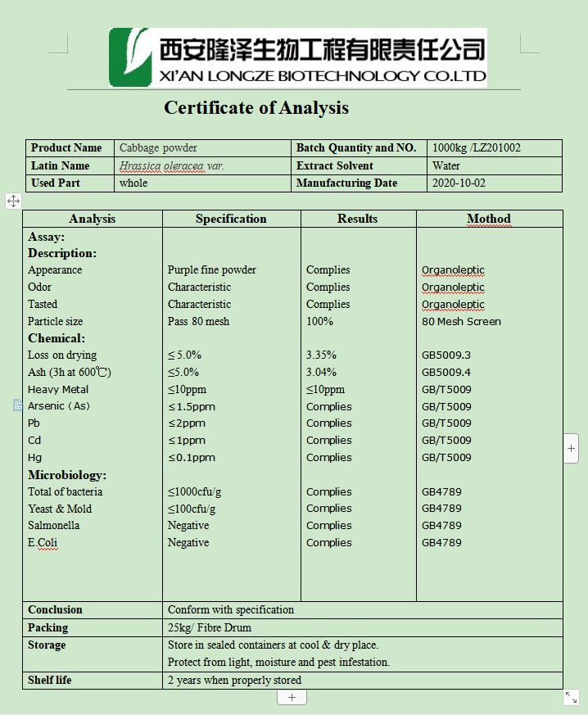Viewport: 588px width, 715px height.
Task: Click '≤1000cfu/g' total bacteria spec
Action: 195,492
